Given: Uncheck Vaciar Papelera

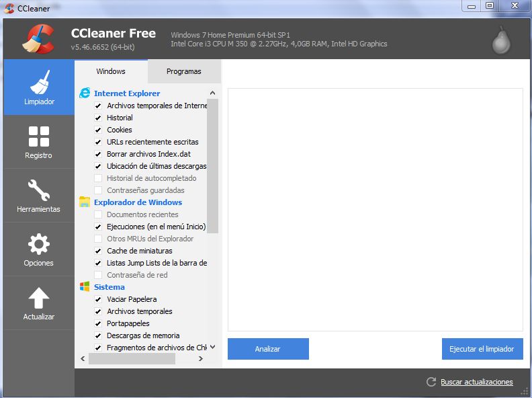Looking at the screenshot, I should [x=98, y=299].
